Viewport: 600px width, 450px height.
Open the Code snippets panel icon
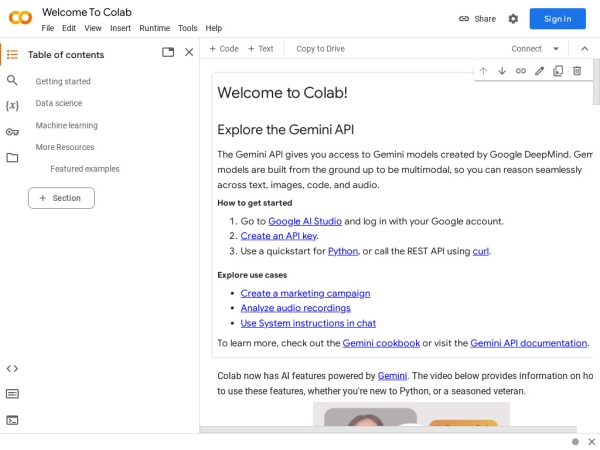(x=12, y=368)
